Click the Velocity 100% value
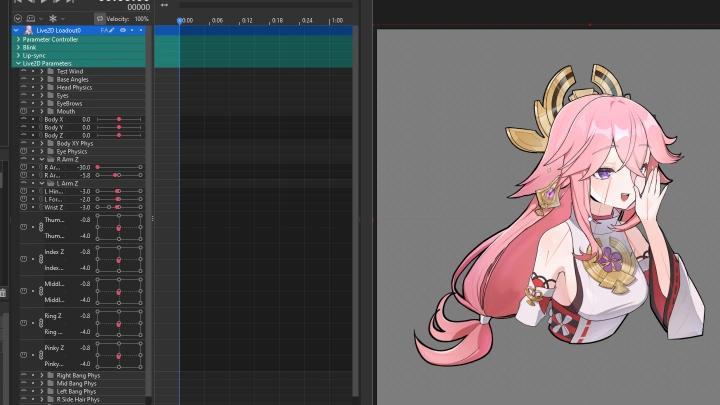720x405 pixels. click(141, 19)
